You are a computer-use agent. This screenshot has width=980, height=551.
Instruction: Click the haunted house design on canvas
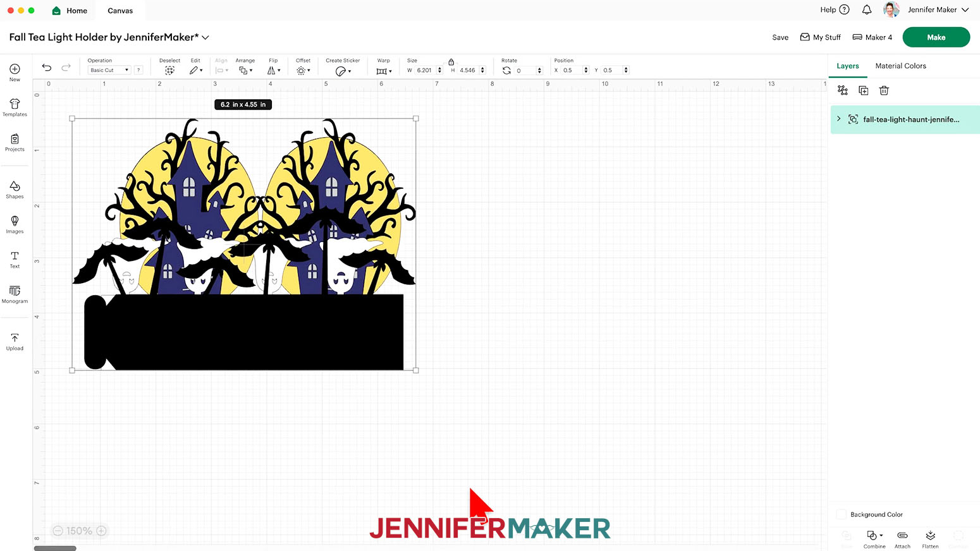point(244,244)
